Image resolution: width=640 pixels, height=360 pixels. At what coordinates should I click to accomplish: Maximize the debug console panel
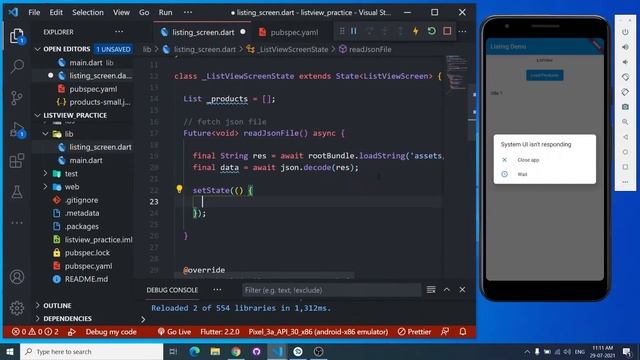coord(447,290)
